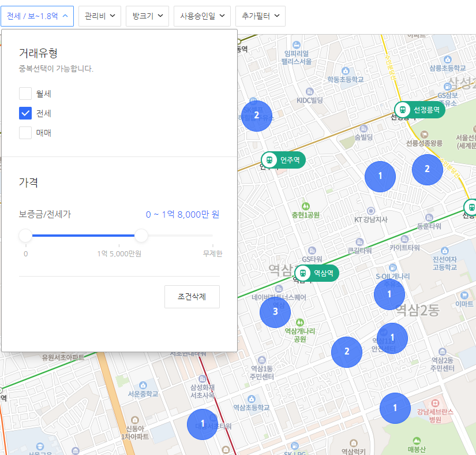
Task: Click the 진선여자 고등학교 school icon
Action: pyautogui.click(x=445, y=251)
